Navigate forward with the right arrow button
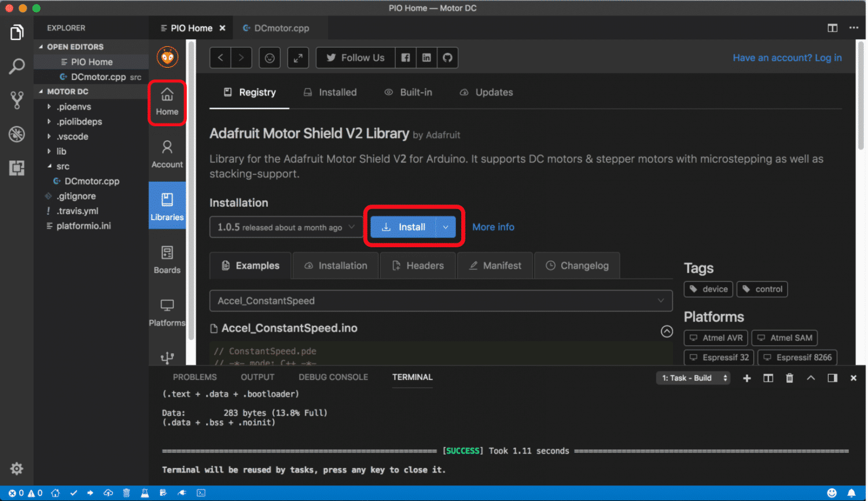The height and width of the screenshot is (501, 868). 241,58
